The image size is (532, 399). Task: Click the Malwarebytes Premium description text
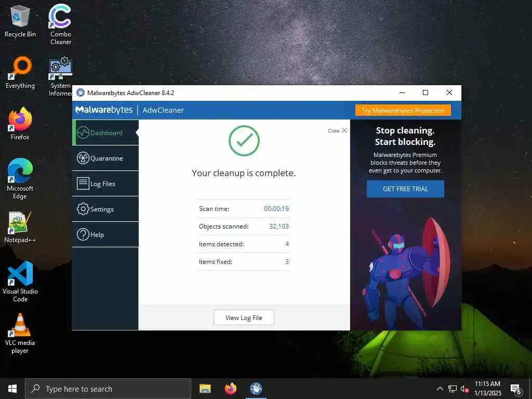(405, 163)
